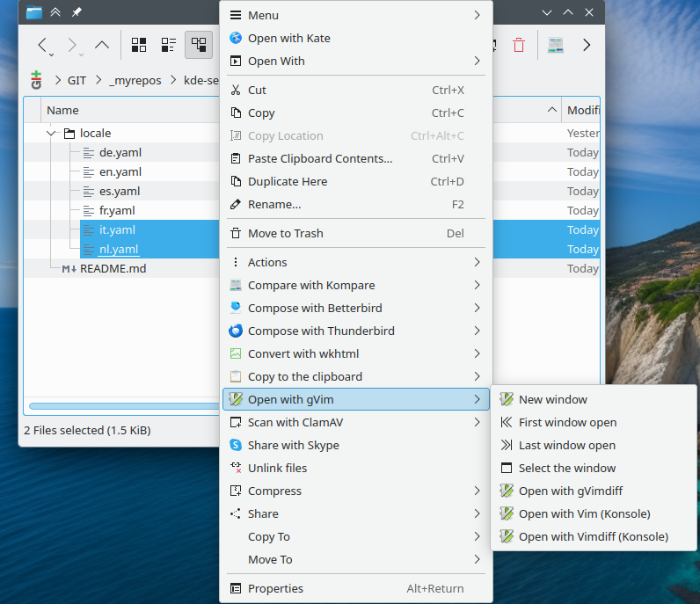Expand the toolbar overflow chevron
The width and height of the screenshot is (700, 604).
pyautogui.click(x=587, y=45)
